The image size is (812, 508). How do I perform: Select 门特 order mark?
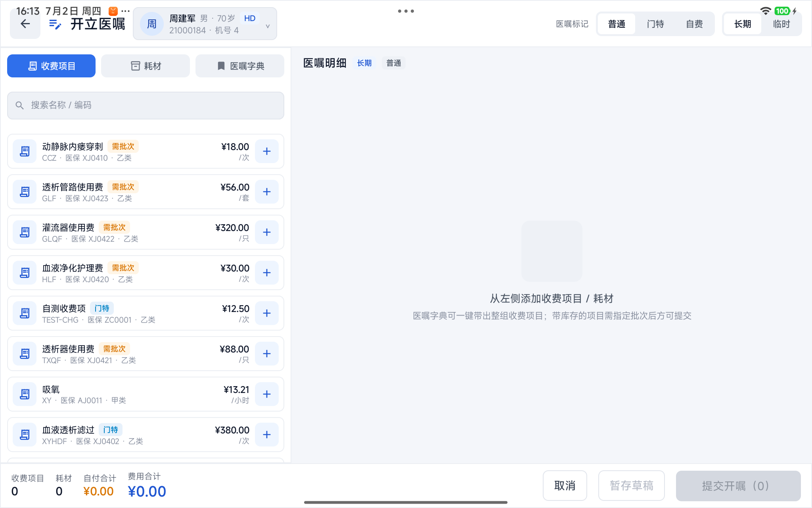pyautogui.click(x=655, y=24)
